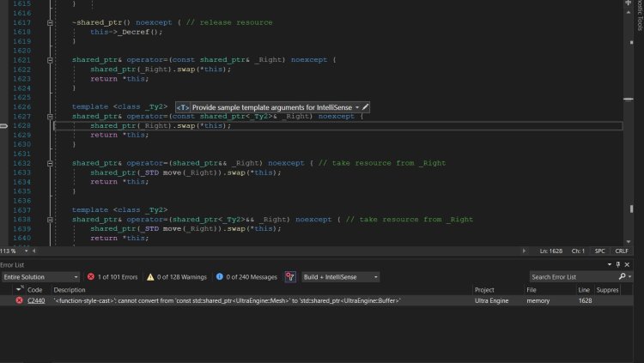Open the Build + IntelliSense dropdown
The height and width of the screenshot is (363, 644).
coord(341,277)
